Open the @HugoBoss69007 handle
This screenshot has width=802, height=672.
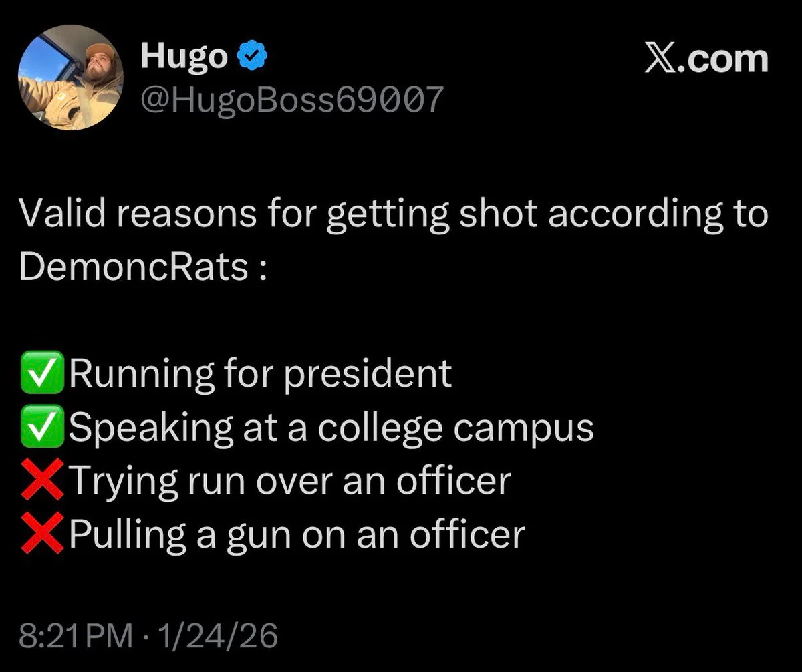(291, 100)
